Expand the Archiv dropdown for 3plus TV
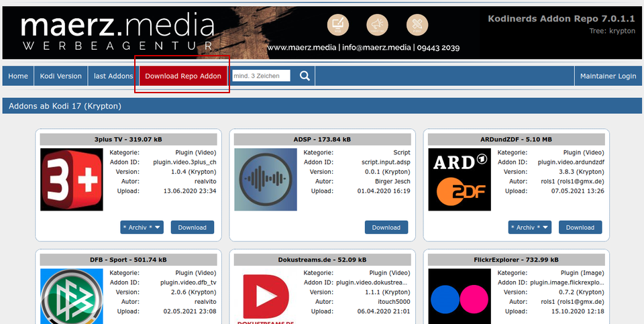The height and width of the screenshot is (324, 644). [x=142, y=227]
